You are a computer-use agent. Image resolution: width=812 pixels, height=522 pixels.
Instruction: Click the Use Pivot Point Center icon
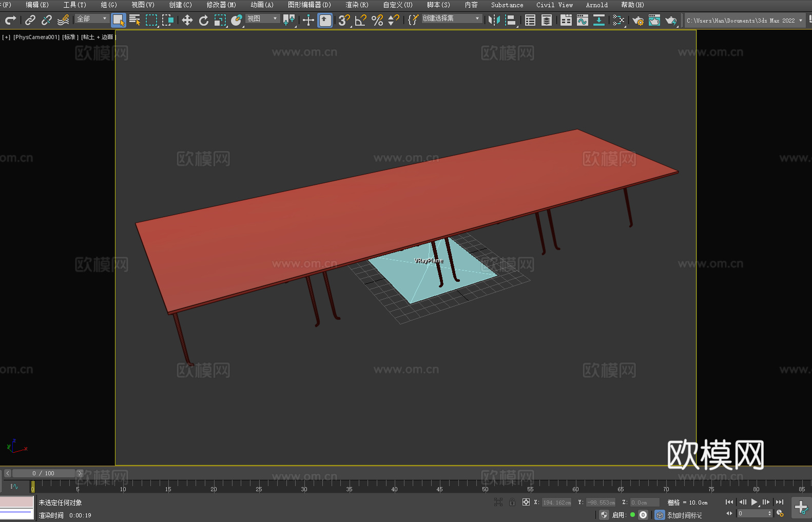pyautogui.click(x=289, y=20)
